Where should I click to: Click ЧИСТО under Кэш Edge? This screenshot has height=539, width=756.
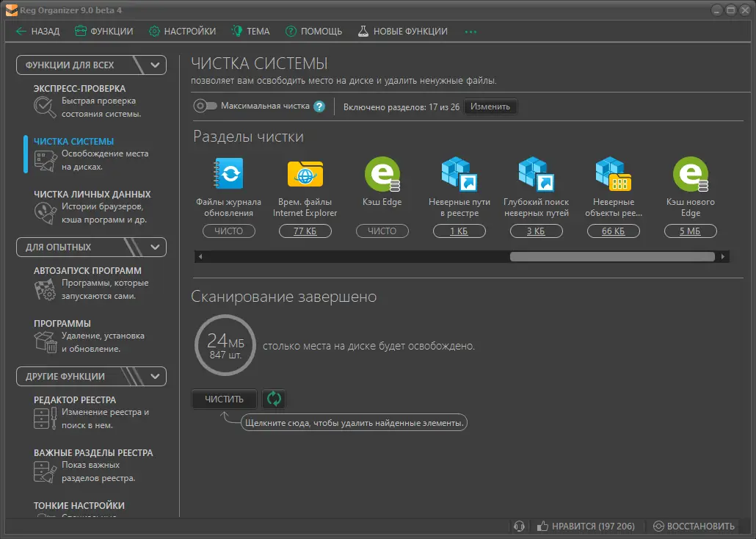[x=382, y=231]
